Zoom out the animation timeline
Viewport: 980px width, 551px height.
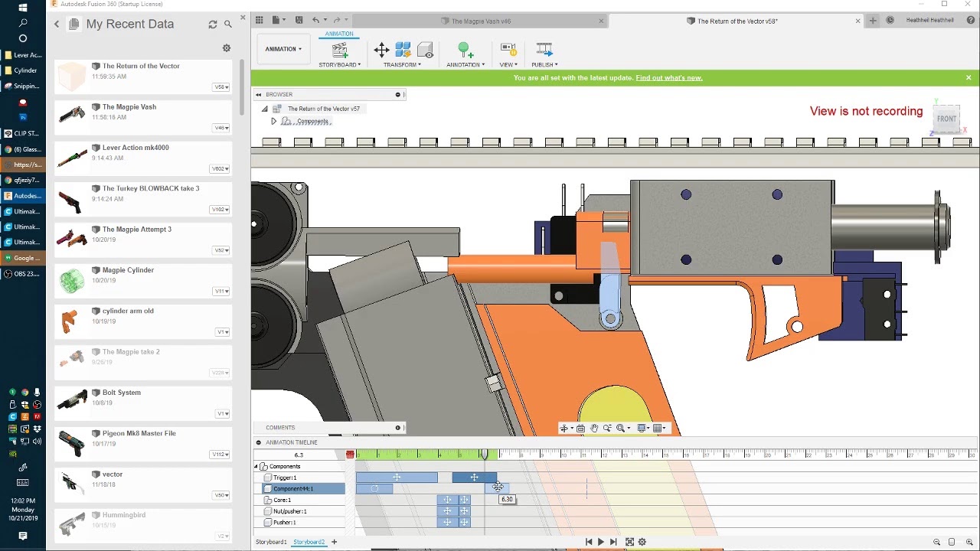click(x=936, y=543)
